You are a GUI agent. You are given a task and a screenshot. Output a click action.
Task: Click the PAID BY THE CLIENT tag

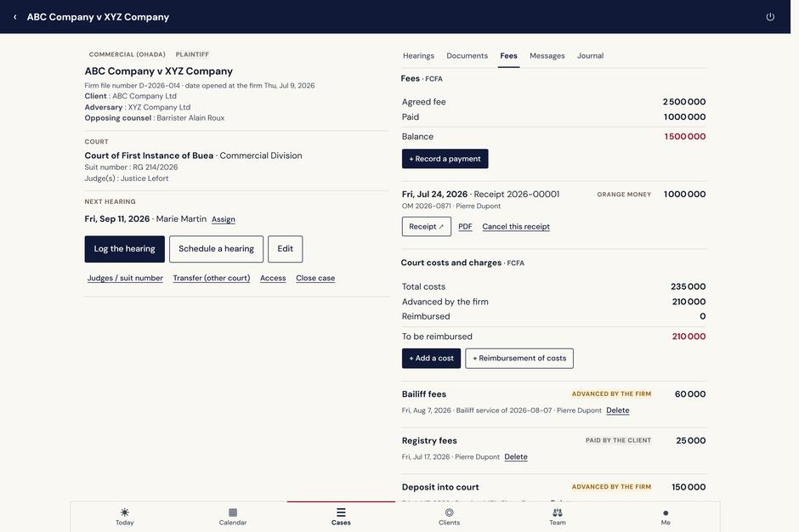(618, 440)
